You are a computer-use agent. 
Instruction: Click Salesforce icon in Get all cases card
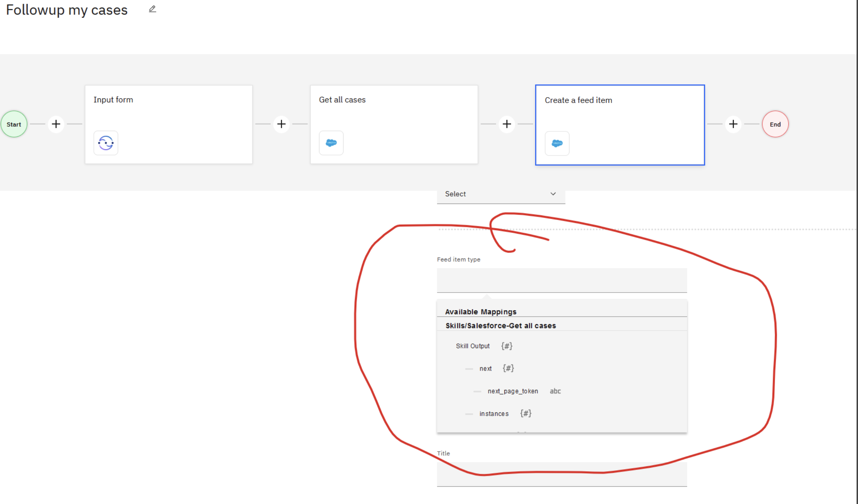[331, 143]
